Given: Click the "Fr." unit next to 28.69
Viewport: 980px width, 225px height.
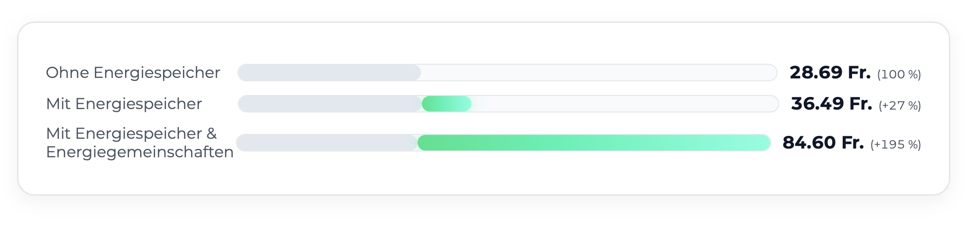Looking at the screenshot, I should click(859, 73).
